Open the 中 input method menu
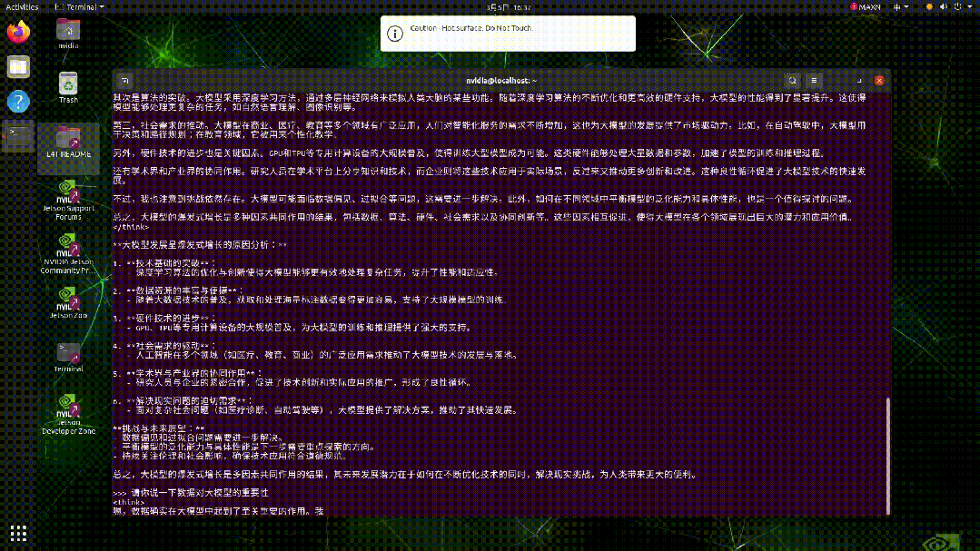The height and width of the screenshot is (551, 980). coord(898,6)
